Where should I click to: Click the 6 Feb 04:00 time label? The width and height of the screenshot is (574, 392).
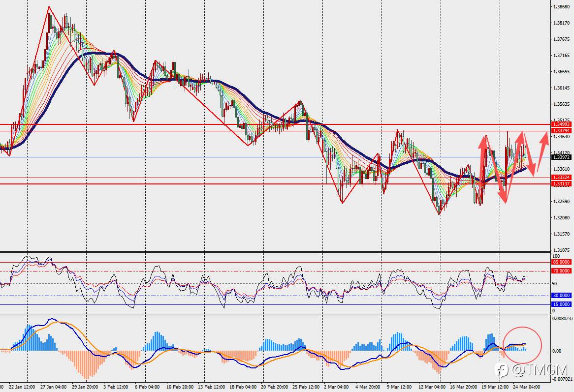tap(147, 387)
